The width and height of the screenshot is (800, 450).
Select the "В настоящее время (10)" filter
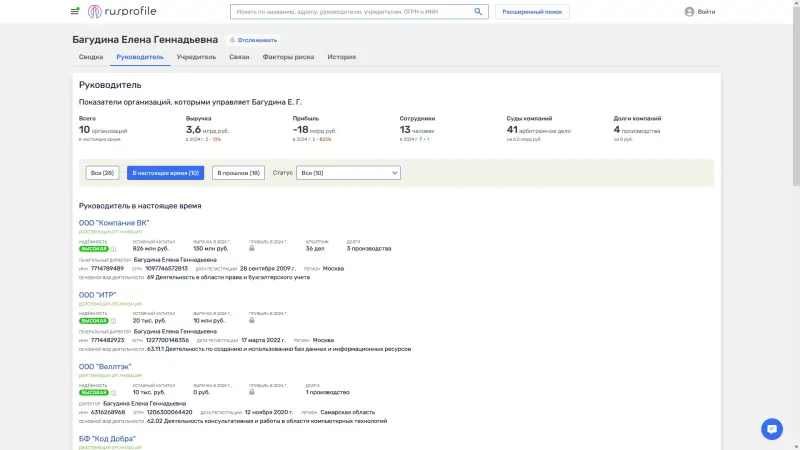[165, 173]
